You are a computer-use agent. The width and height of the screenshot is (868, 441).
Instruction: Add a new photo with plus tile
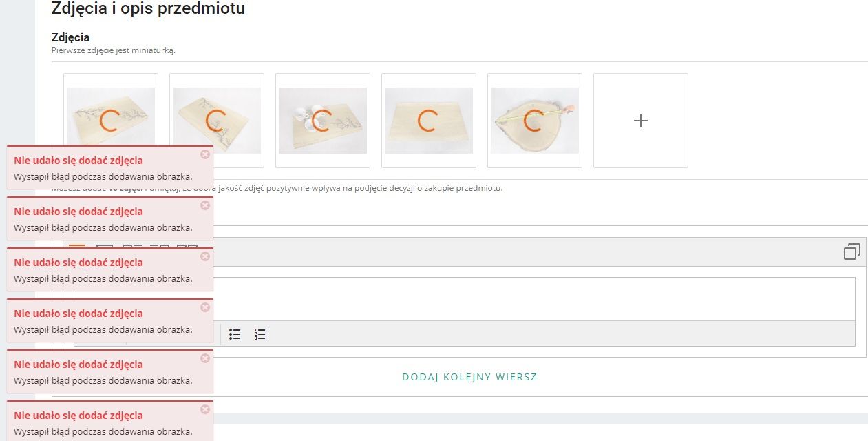coord(640,121)
